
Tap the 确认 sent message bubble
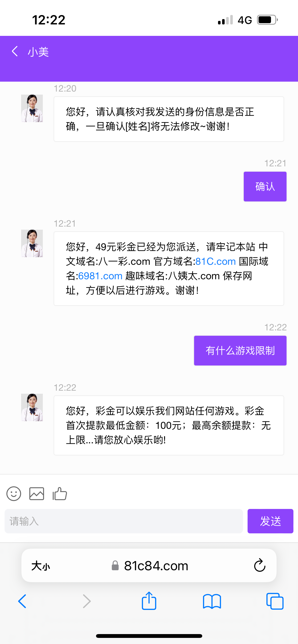(x=265, y=186)
